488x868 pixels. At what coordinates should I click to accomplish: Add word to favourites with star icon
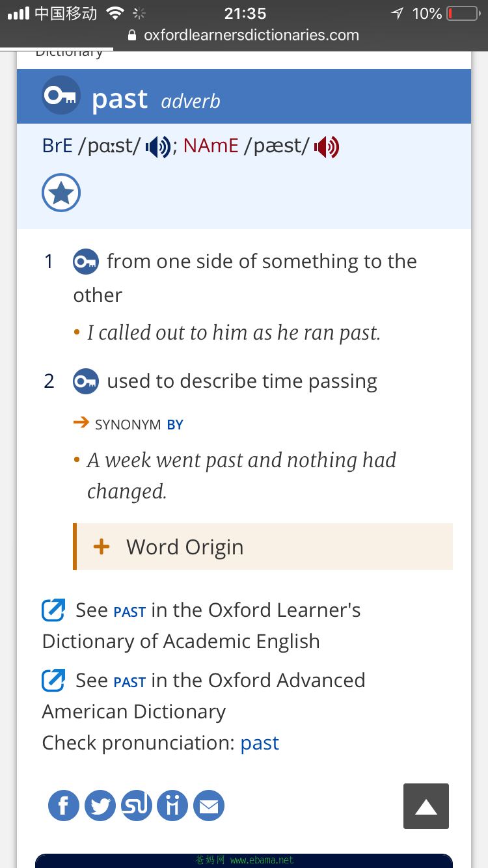(61, 193)
